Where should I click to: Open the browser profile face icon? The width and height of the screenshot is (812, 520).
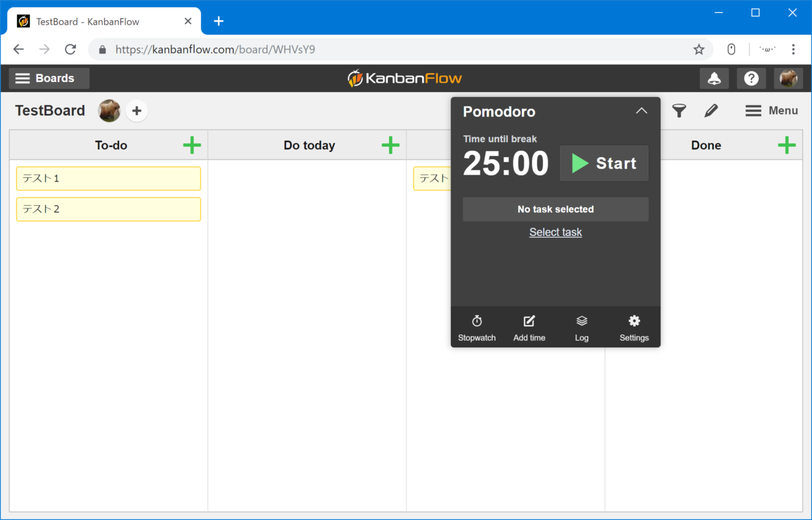pos(767,49)
